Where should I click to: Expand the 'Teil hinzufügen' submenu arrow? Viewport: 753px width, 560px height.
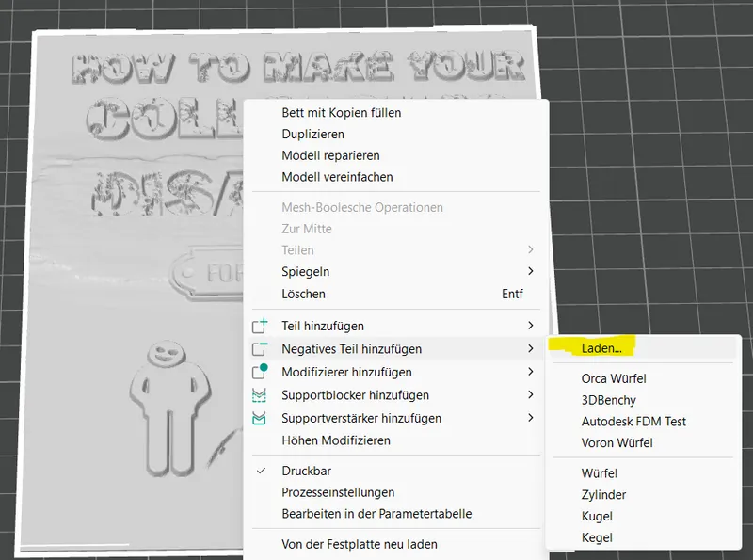click(x=531, y=327)
